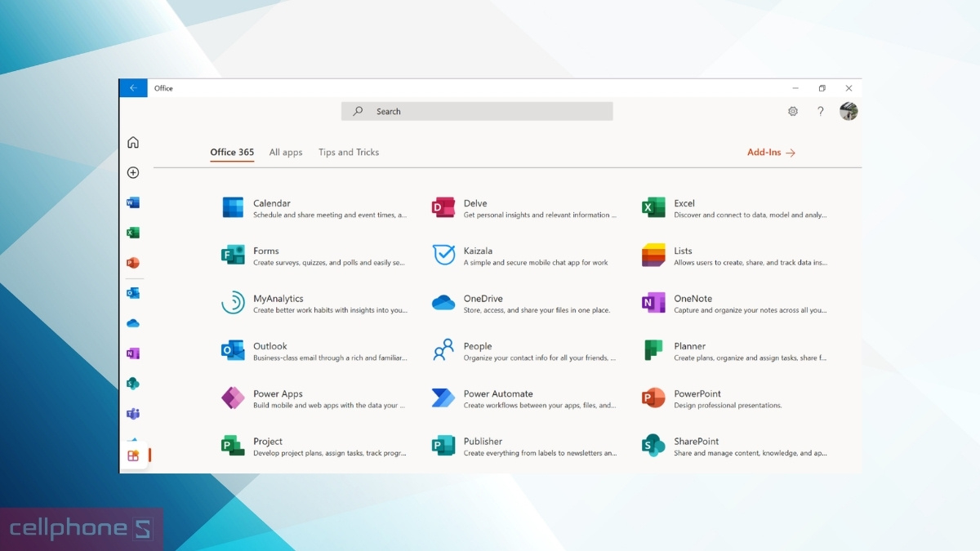The width and height of the screenshot is (980, 551).
Task: Click inside the Search box
Action: pos(477,112)
